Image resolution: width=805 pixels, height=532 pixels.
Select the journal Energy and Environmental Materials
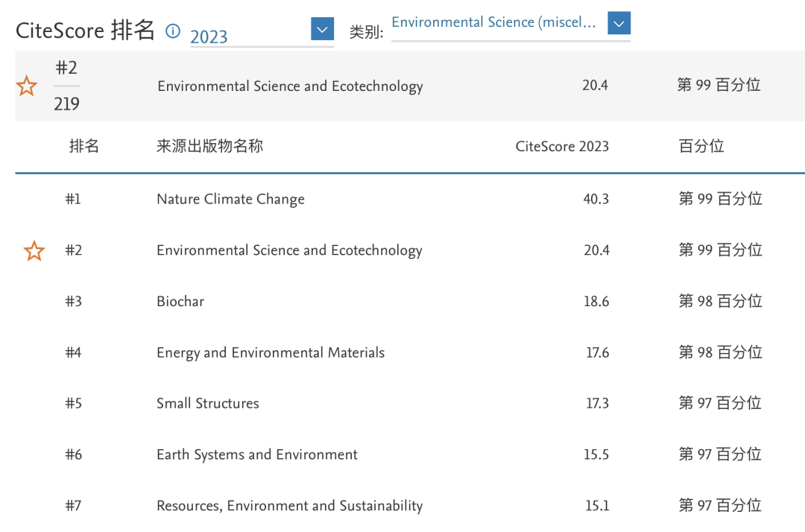tap(270, 352)
